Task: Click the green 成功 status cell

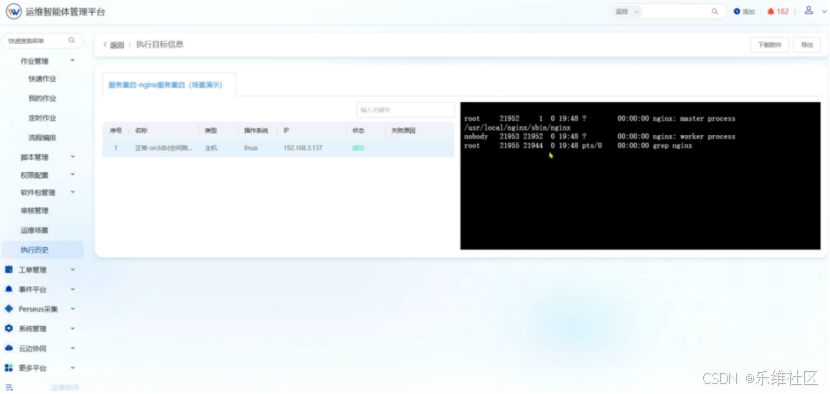Action: tap(358, 148)
